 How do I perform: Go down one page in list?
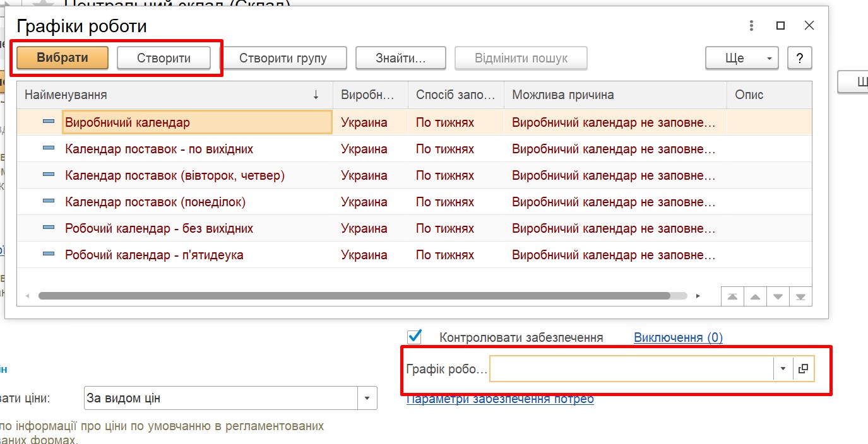pyautogui.click(x=778, y=296)
